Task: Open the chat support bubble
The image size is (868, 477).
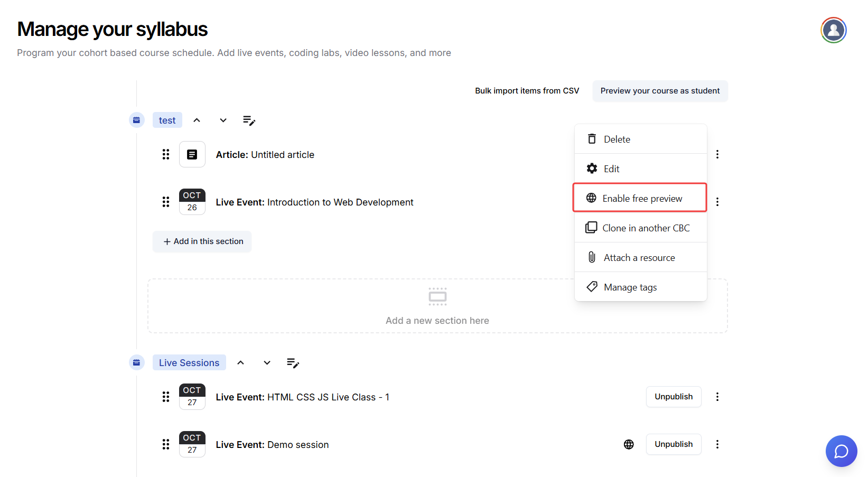Action: pyautogui.click(x=841, y=451)
